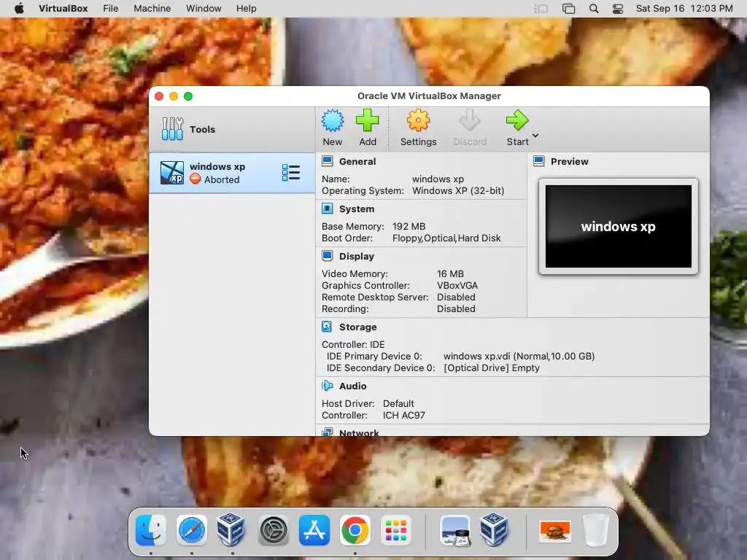Click the VirtualBox Dock icon beside Preview app
Viewport: 747px width, 560px height.
494,529
